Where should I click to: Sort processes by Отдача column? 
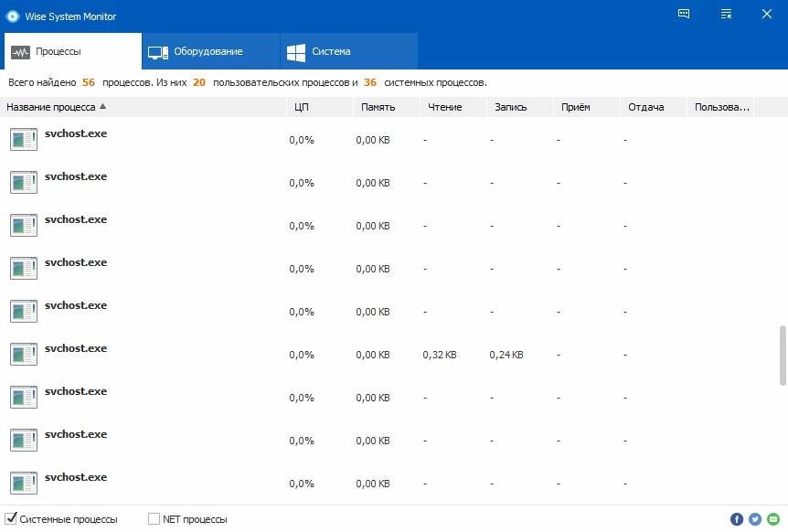click(654, 107)
